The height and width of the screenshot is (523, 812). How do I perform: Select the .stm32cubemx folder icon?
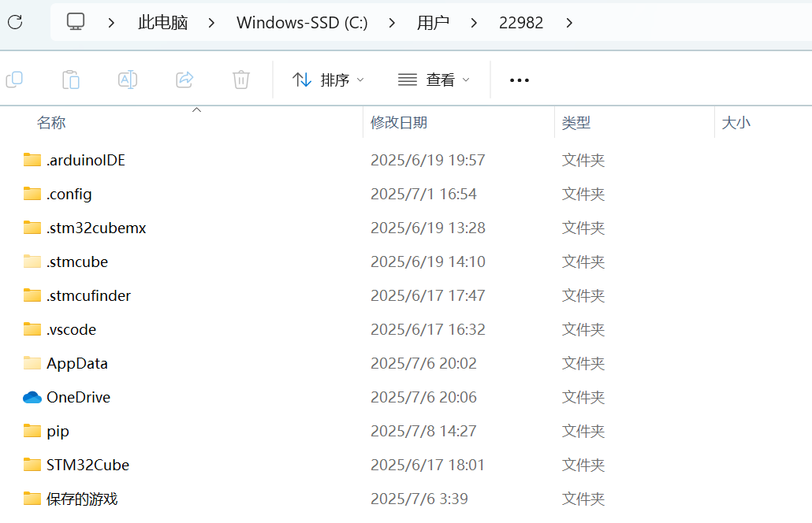tap(32, 228)
